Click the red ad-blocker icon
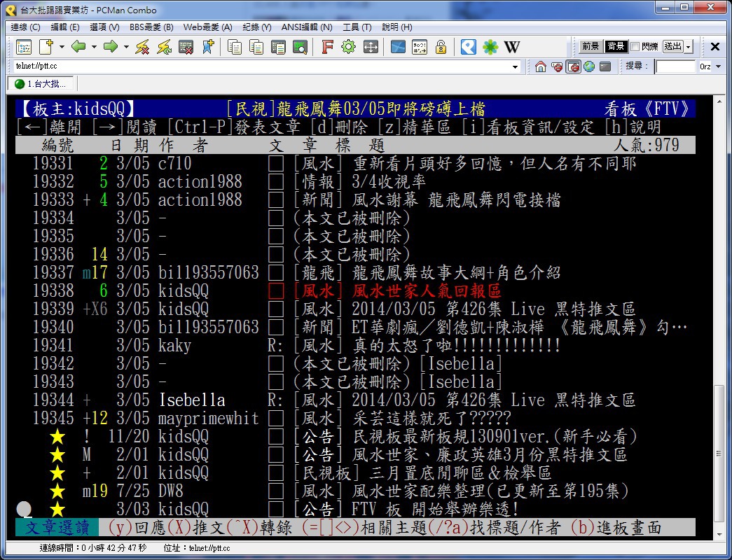 (x=556, y=66)
